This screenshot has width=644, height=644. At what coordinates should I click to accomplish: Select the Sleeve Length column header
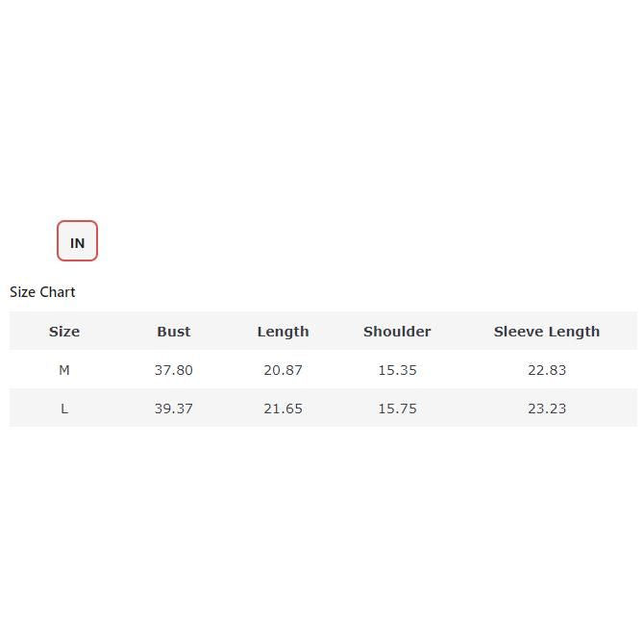click(x=546, y=332)
